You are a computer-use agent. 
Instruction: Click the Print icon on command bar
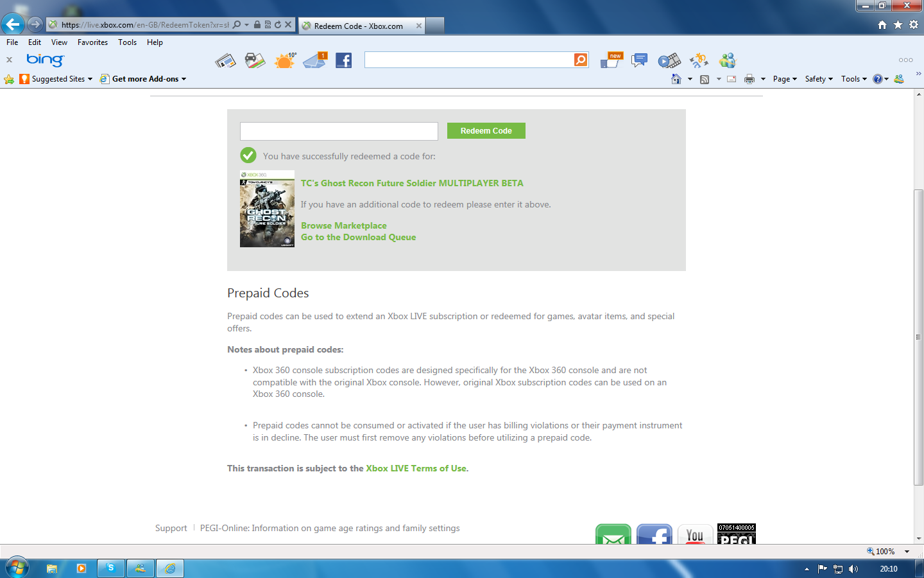(x=749, y=79)
